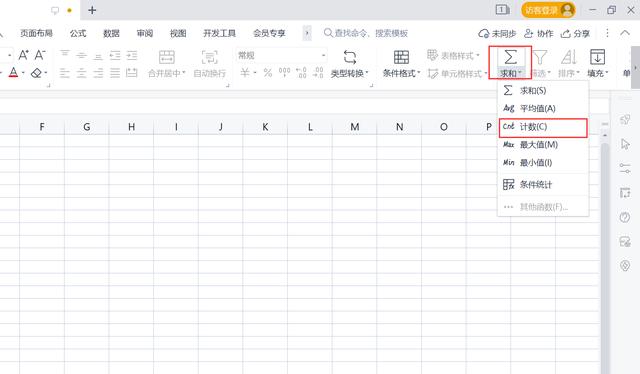640x374 pixels.
Task: Open the sidebar settings sliders icon
Action: [625, 168]
